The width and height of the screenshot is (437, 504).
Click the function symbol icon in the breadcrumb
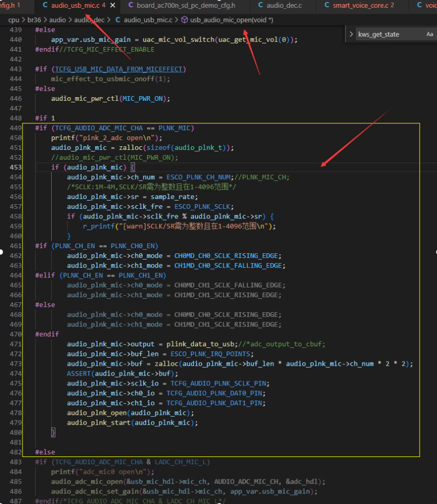pos(185,20)
